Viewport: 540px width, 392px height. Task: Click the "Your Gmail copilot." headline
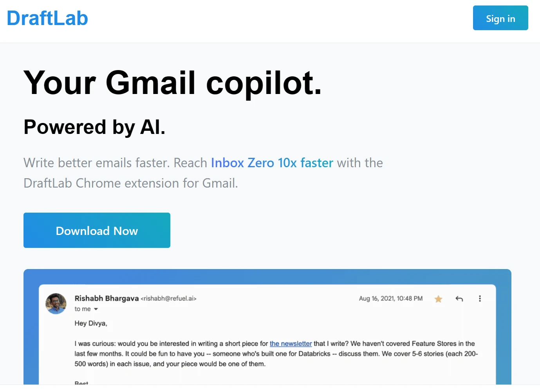pos(172,83)
